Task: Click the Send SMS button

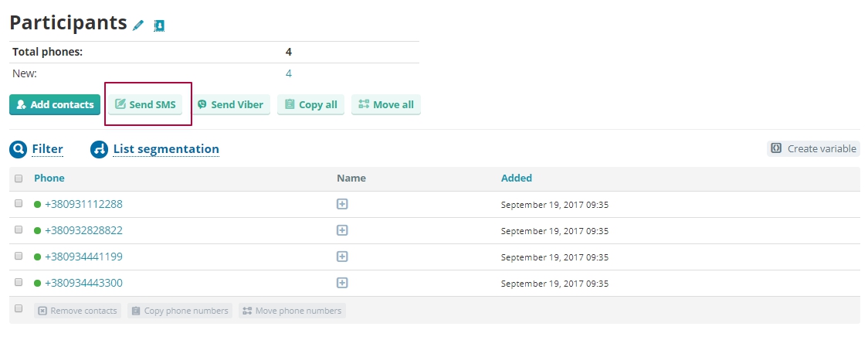Action: (145, 104)
